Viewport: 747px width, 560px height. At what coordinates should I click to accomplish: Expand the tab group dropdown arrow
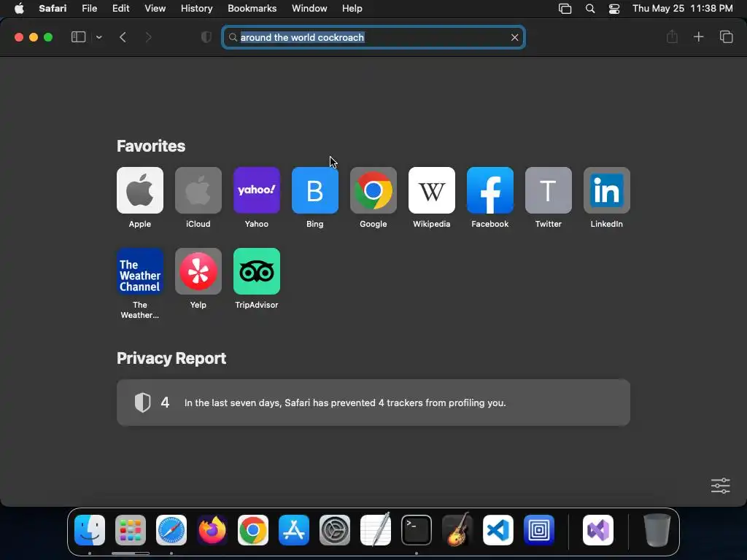pyautogui.click(x=98, y=37)
